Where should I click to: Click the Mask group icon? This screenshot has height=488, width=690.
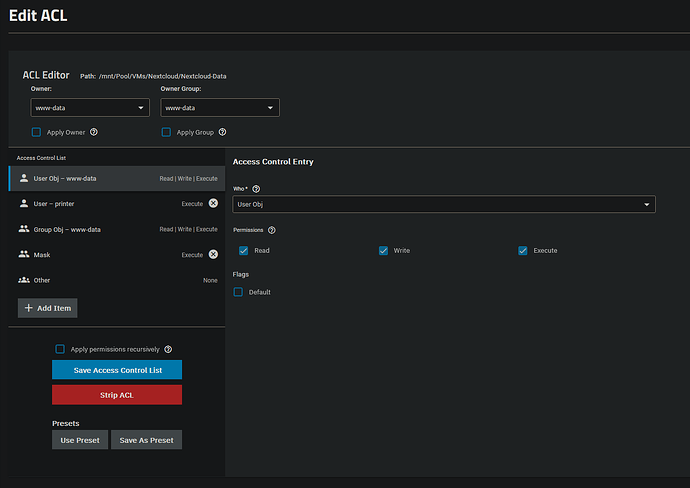pos(24,254)
